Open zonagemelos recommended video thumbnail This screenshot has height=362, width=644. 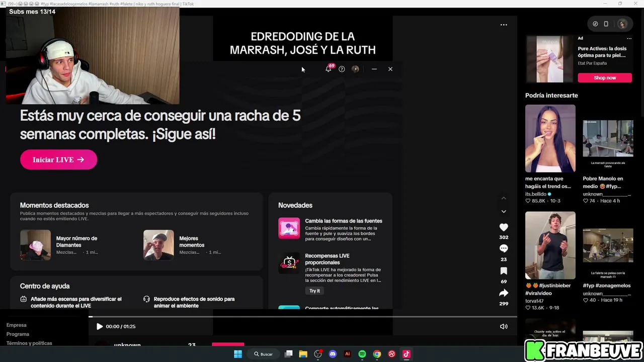tap(608, 245)
